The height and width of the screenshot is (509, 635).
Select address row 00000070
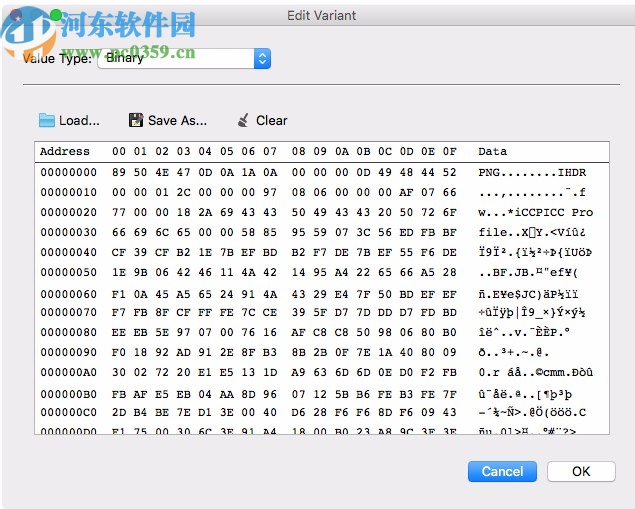point(322,312)
